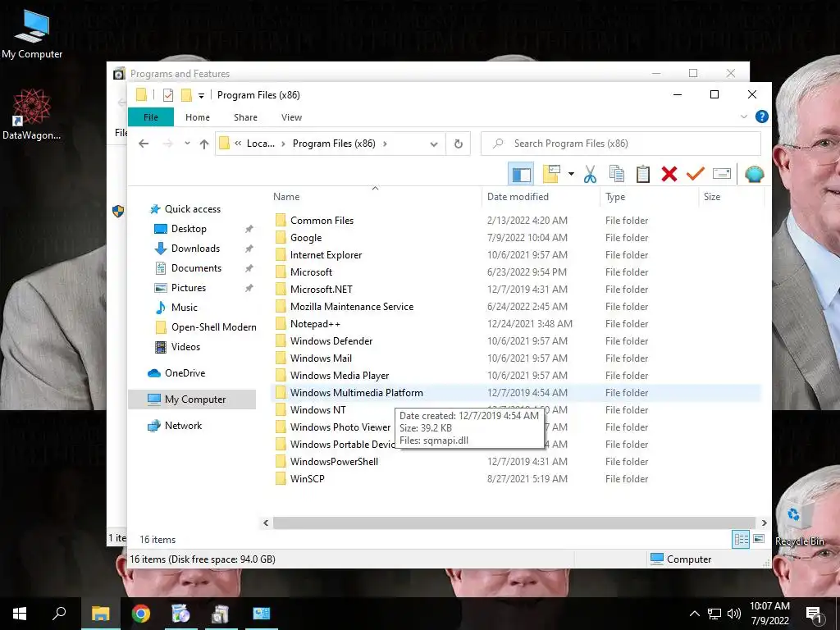Image resolution: width=840 pixels, height=630 pixels.
Task: Select Pictures in navigation pane
Action: point(188,288)
